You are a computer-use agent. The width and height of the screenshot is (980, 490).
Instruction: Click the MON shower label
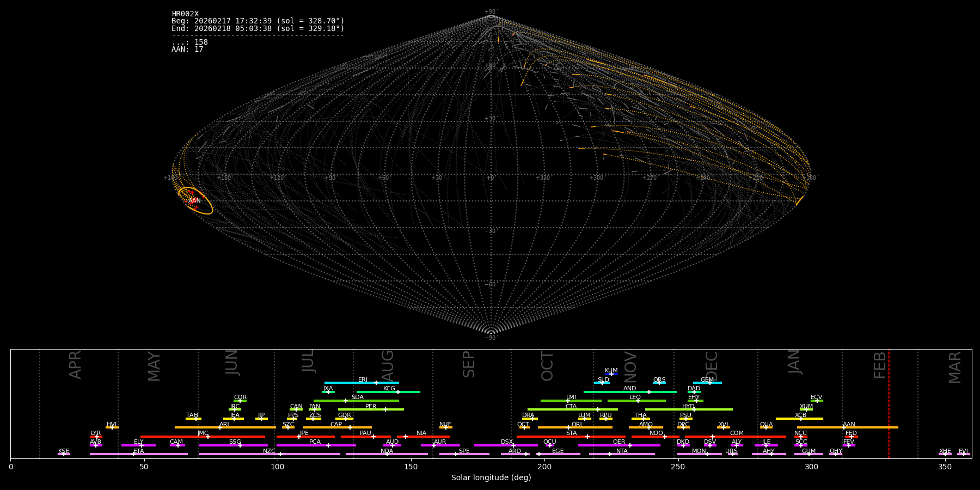tap(699, 451)
